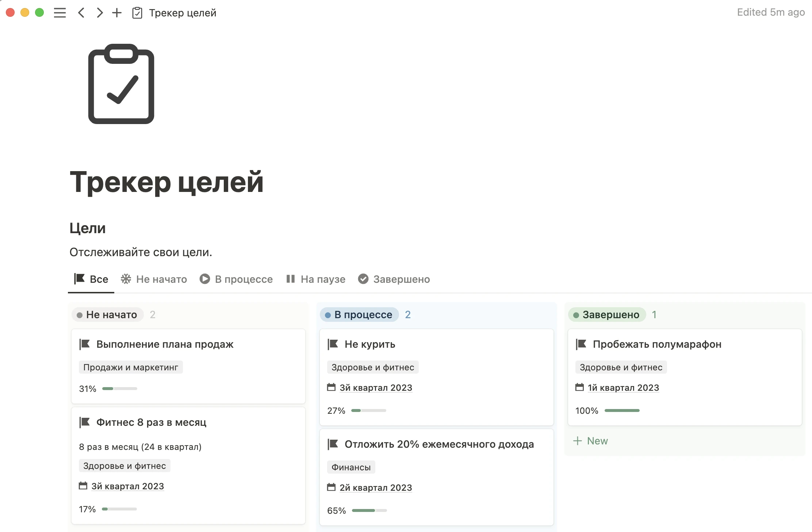This screenshot has width=812, height=532.
Task: Click calendar icon on Отложить 20% card
Action: (331, 487)
